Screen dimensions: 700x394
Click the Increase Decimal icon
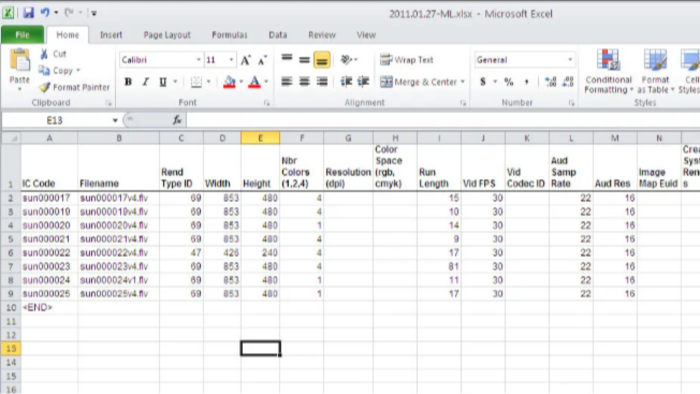550,82
